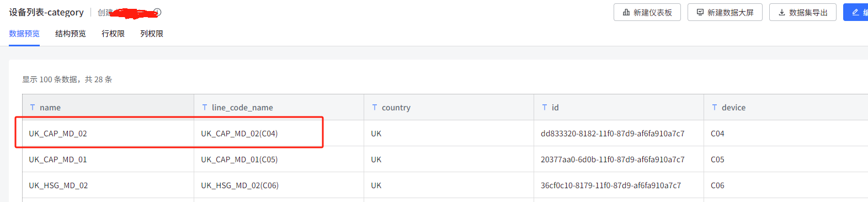Switch to the 数据预览 tab
Image resolution: width=868 pixels, height=202 pixels.
24,34
